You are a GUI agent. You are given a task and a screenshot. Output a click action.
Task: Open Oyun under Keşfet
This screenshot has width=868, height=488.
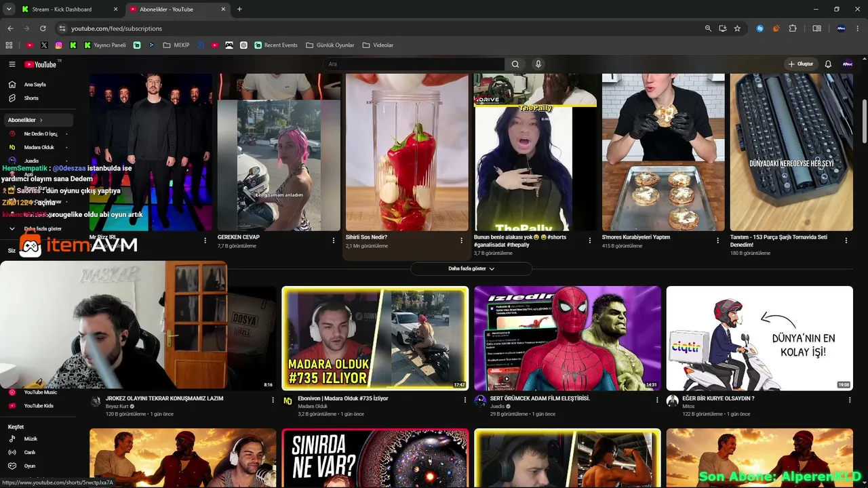coord(37,466)
